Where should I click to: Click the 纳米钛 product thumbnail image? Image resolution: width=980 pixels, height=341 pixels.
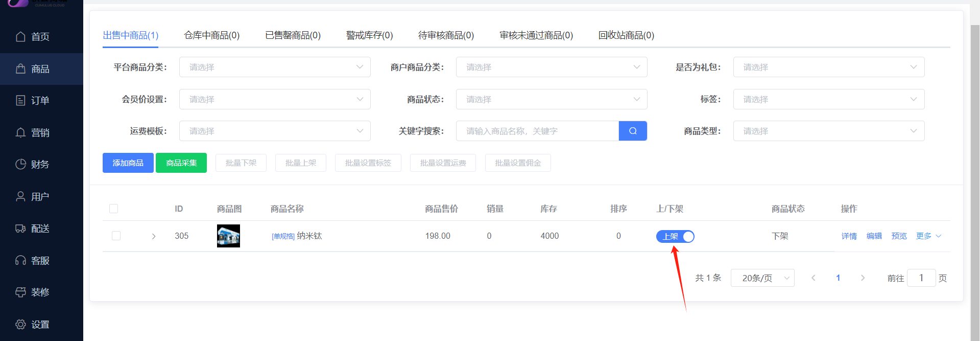[x=228, y=236]
